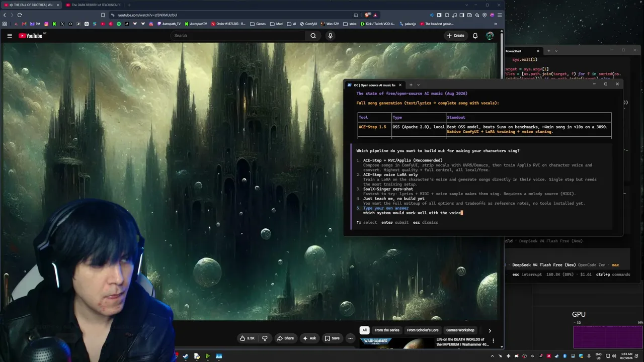
Task: Open a new browser tab
Action: coord(129,5)
